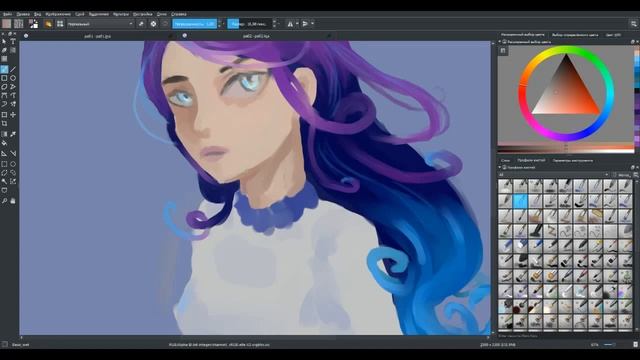Open the Нормальный blending mode dropdown
The image size is (640, 360).
tap(100, 24)
